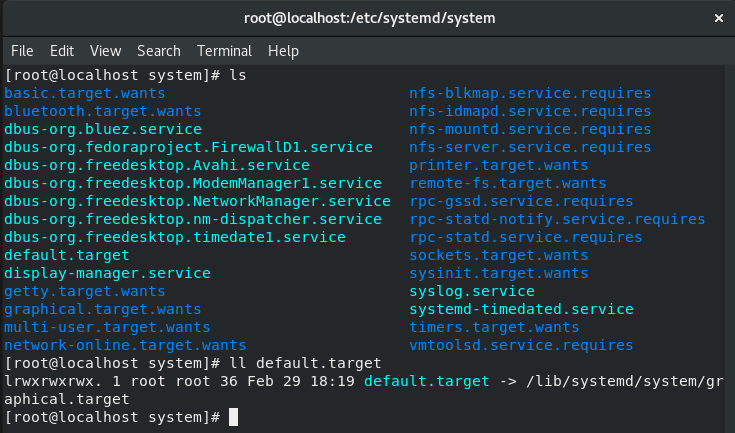Click dbus-org.freedesktop.NetworkManager.service entry
Screen dimensions: 735x433
197,201
